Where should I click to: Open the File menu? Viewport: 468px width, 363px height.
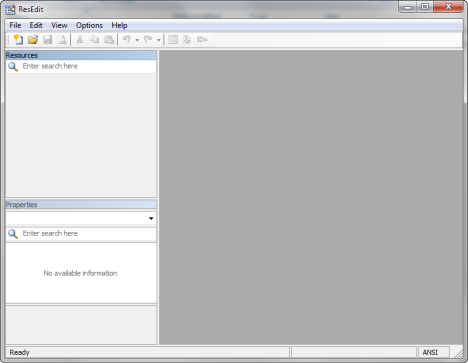[15, 25]
